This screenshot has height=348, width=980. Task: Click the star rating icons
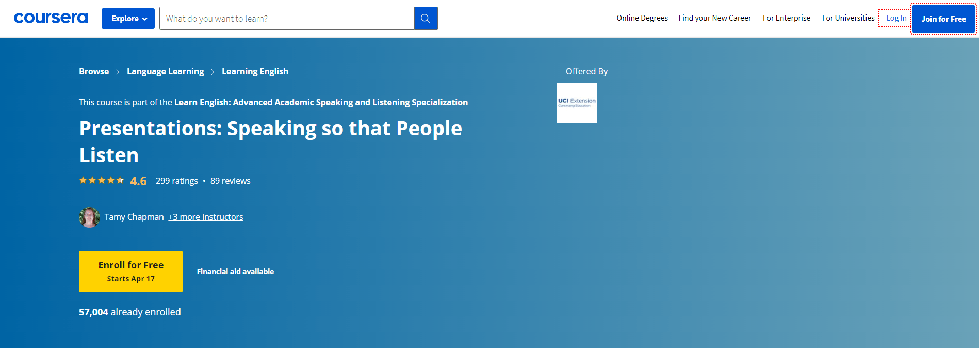pyautogui.click(x=102, y=181)
